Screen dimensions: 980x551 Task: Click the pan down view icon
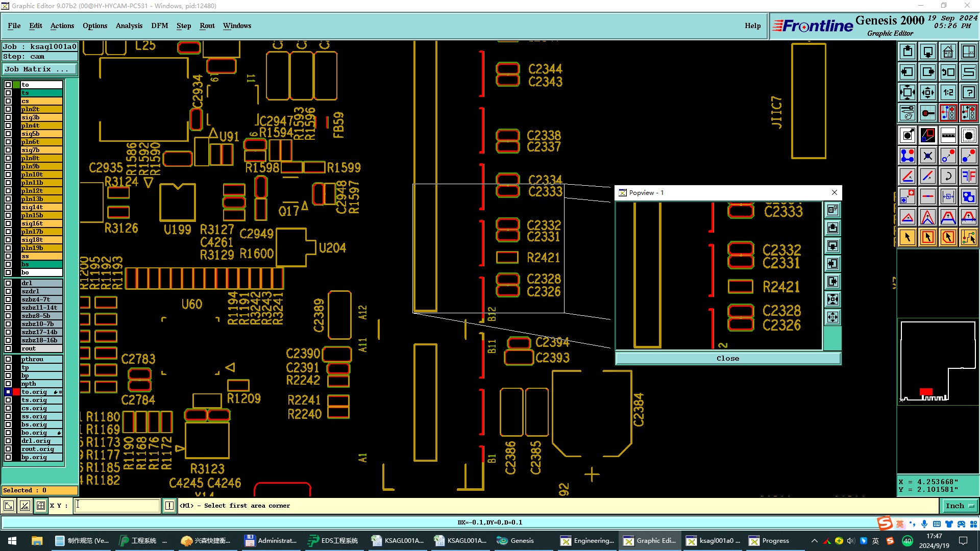tap(928, 52)
